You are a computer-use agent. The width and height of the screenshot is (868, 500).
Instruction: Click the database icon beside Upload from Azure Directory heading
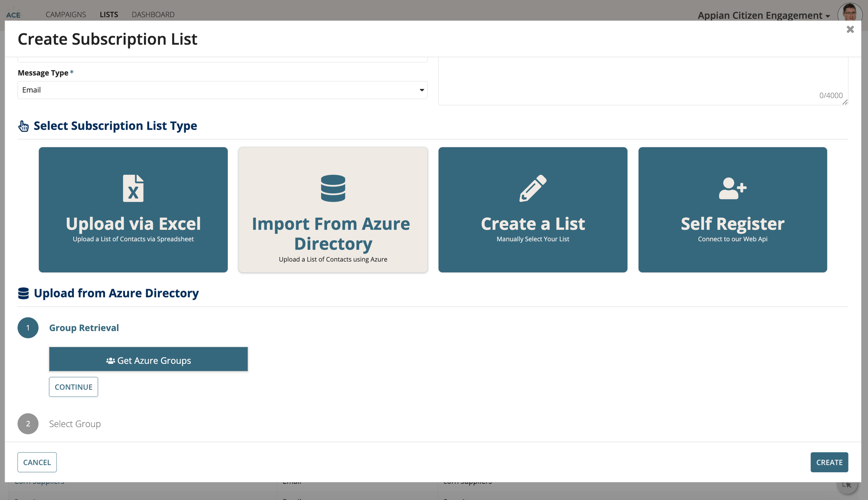[x=23, y=293]
